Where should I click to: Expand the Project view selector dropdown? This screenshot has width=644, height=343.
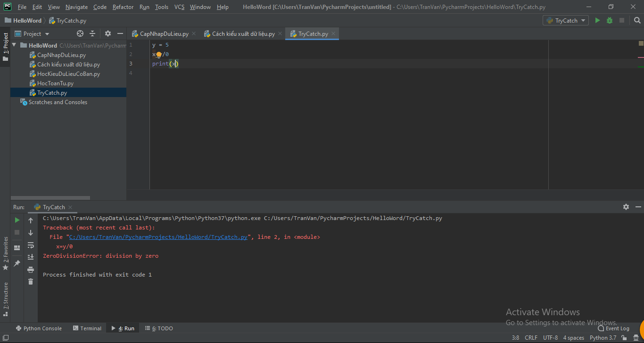pos(47,34)
